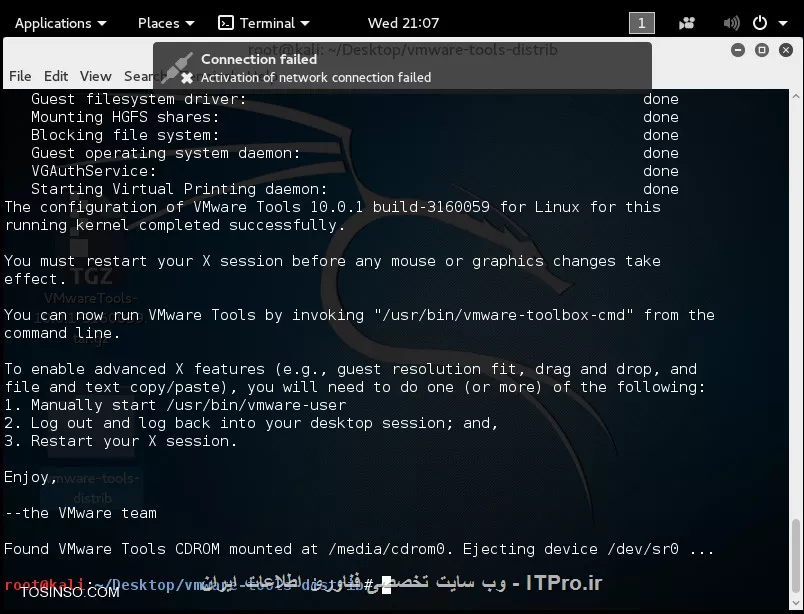Click the screen recorder camera icon
The height and width of the screenshot is (614, 804).
click(687, 23)
